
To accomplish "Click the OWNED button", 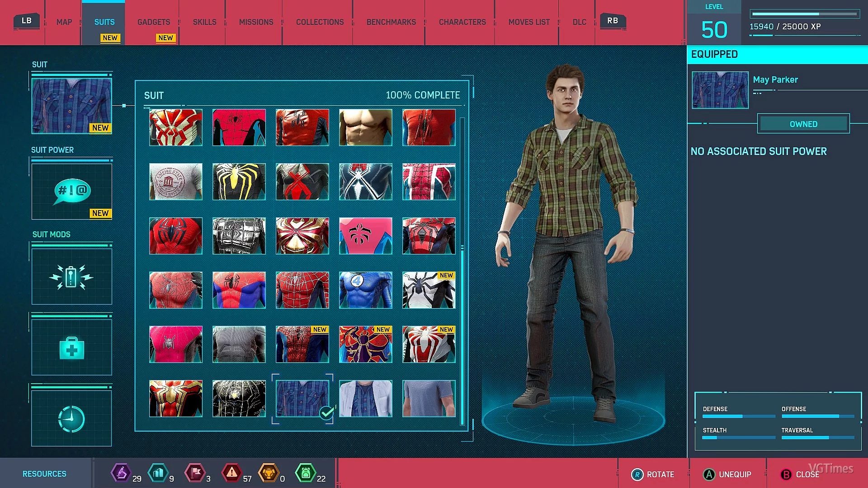I will click(x=803, y=124).
